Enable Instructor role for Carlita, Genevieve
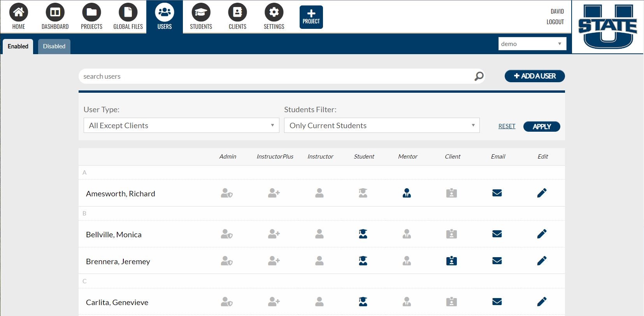Viewport: 644px width, 316px height. point(319,302)
